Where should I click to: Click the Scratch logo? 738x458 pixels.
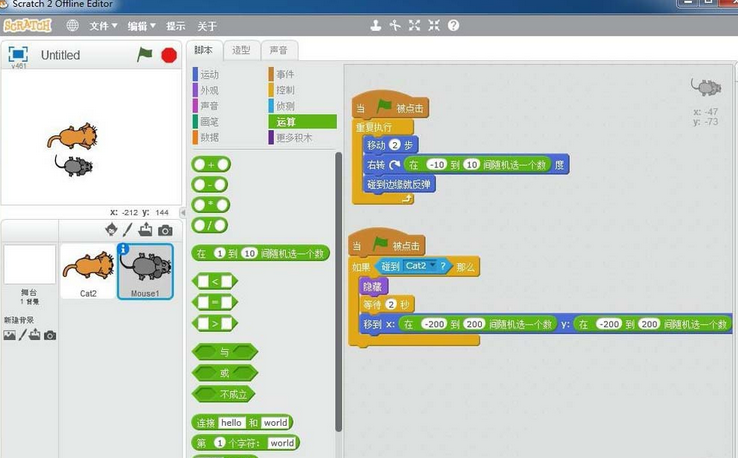[27, 25]
